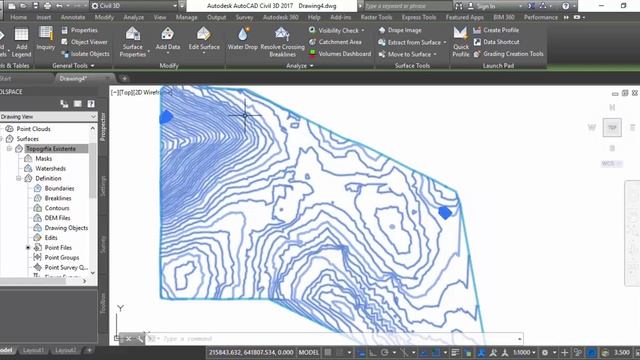The height and width of the screenshot is (360, 640).
Task: Open the Survey ribbon tab
Action: point(244,17)
